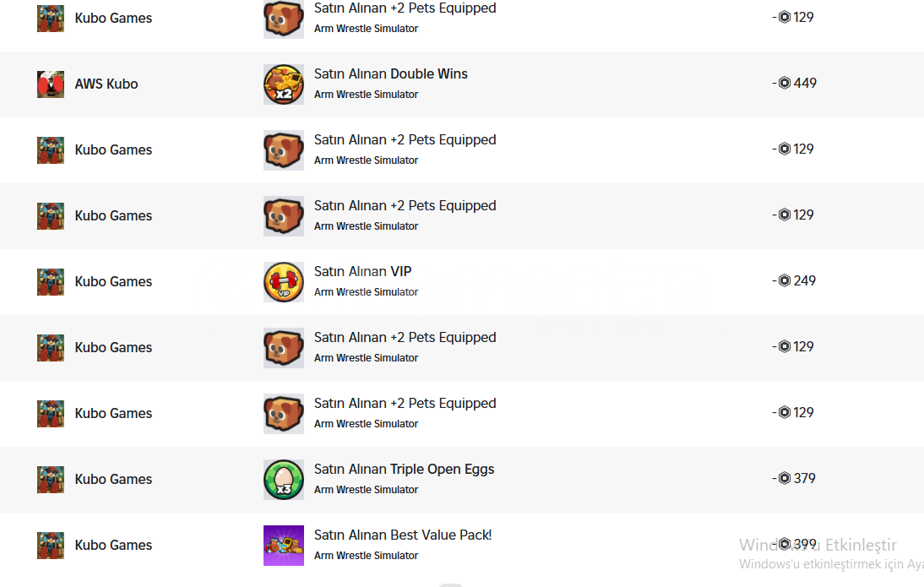Open Arm Wrestle Simulator link under Double Wins
924x587 pixels.
click(x=366, y=95)
